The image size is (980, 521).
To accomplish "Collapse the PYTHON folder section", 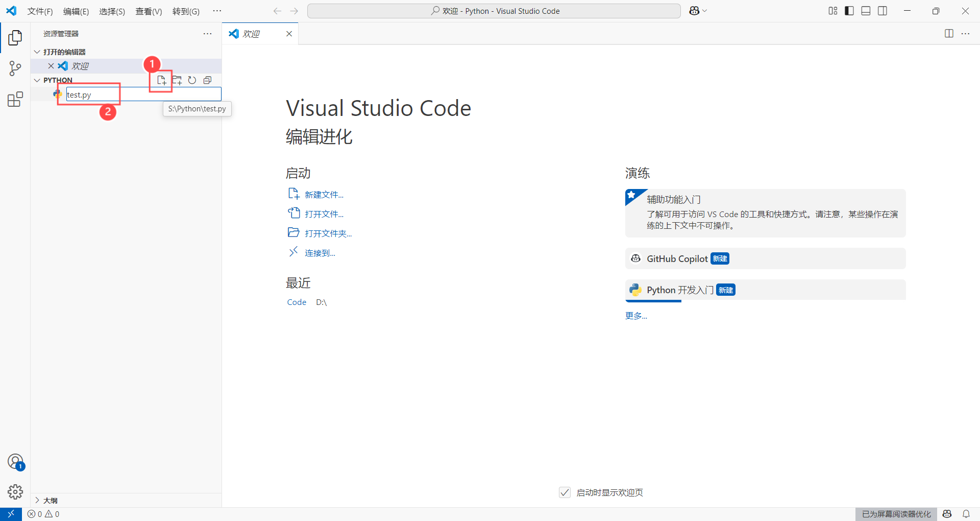I will pyautogui.click(x=36, y=80).
